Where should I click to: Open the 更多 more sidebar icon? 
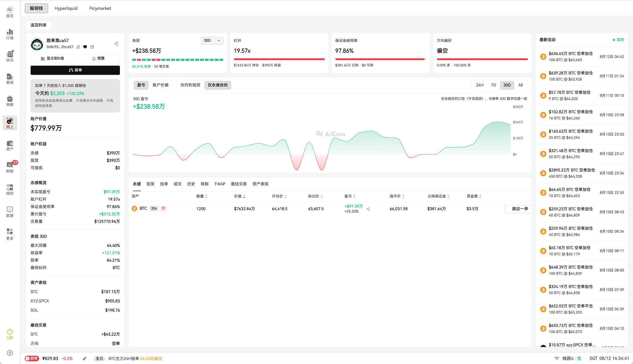click(x=10, y=234)
